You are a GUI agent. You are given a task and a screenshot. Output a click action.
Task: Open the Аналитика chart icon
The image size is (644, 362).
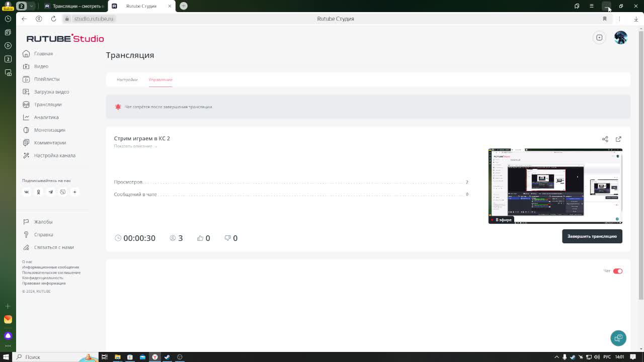point(26,117)
